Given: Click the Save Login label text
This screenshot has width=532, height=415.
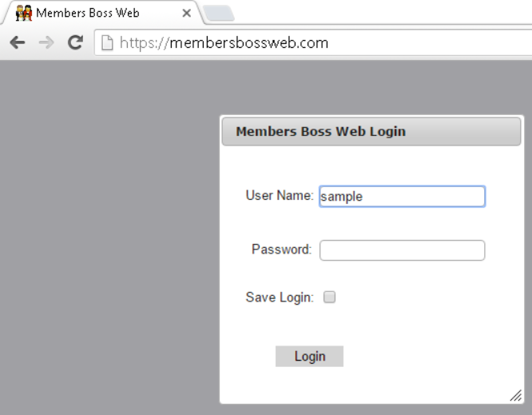Looking at the screenshot, I should point(280,297).
